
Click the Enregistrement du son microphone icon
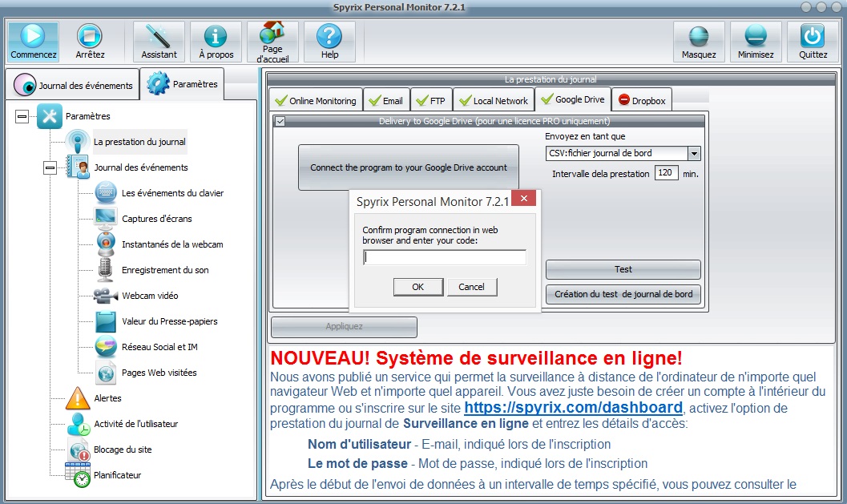[x=105, y=269]
